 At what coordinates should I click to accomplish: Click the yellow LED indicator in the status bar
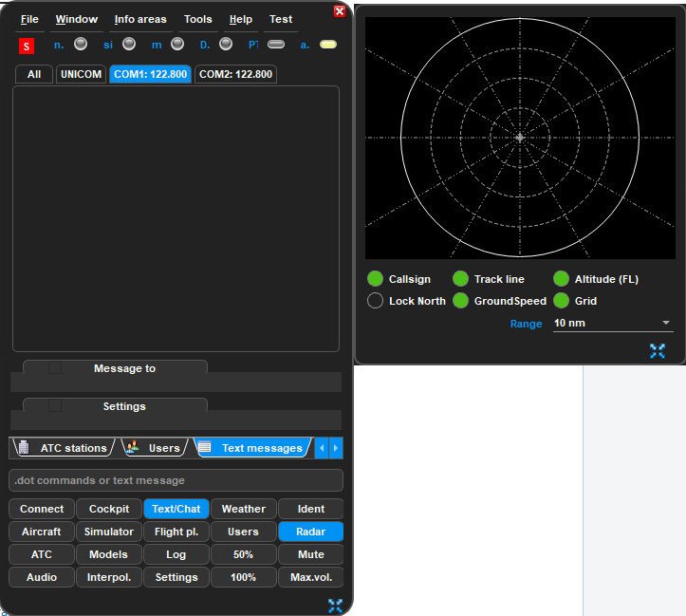point(328,44)
